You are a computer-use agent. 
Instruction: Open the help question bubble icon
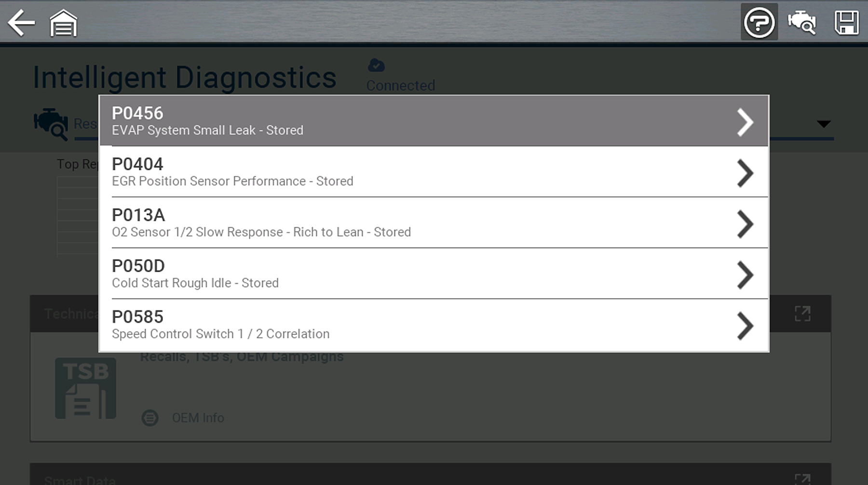pos(759,22)
